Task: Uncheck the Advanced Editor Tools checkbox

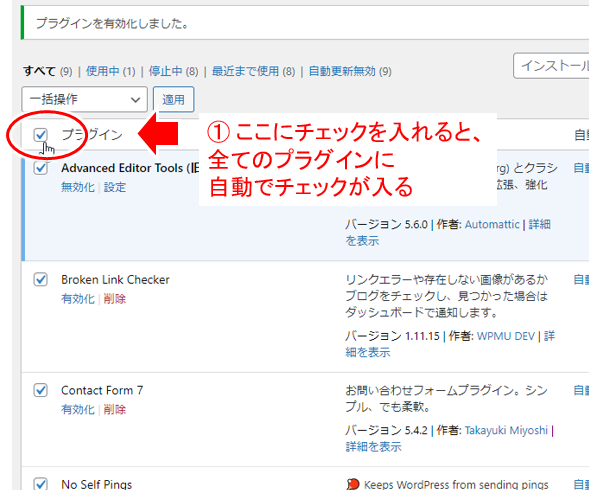Action: click(x=40, y=168)
